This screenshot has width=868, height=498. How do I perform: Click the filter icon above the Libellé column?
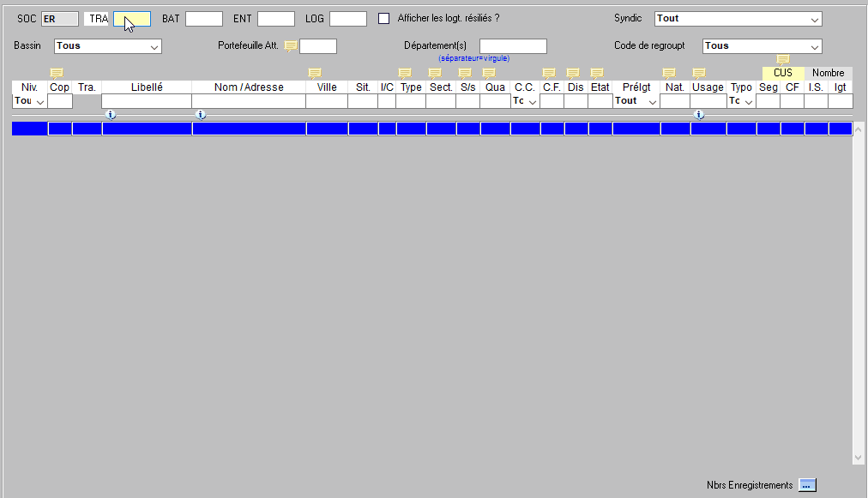click(146, 73)
